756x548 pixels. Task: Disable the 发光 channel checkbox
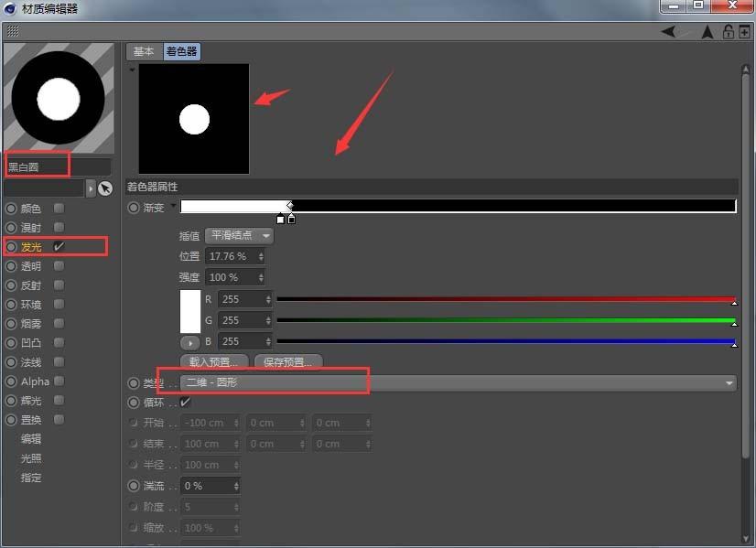pyautogui.click(x=58, y=246)
